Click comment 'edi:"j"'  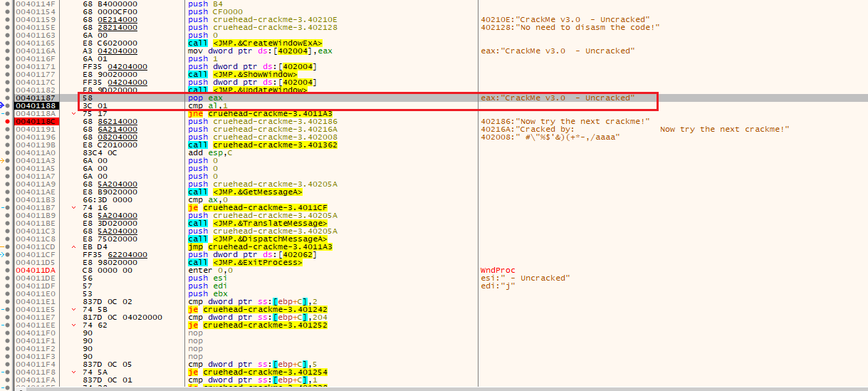click(x=498, y=286)
